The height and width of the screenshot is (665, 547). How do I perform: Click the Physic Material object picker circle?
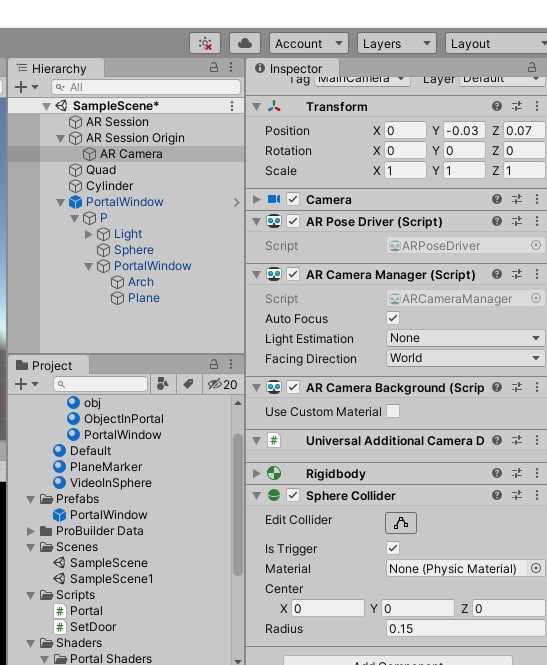(x=536, y=568)
